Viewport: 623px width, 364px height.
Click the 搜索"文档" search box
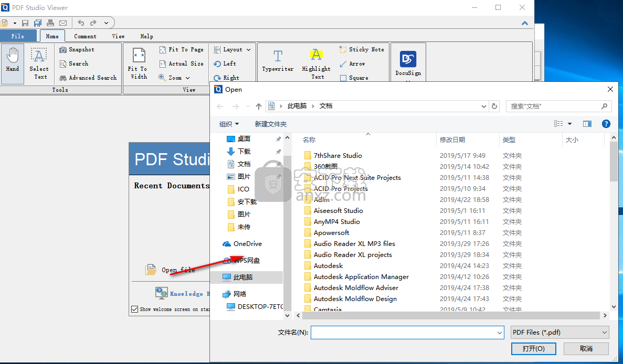[558, 106]
